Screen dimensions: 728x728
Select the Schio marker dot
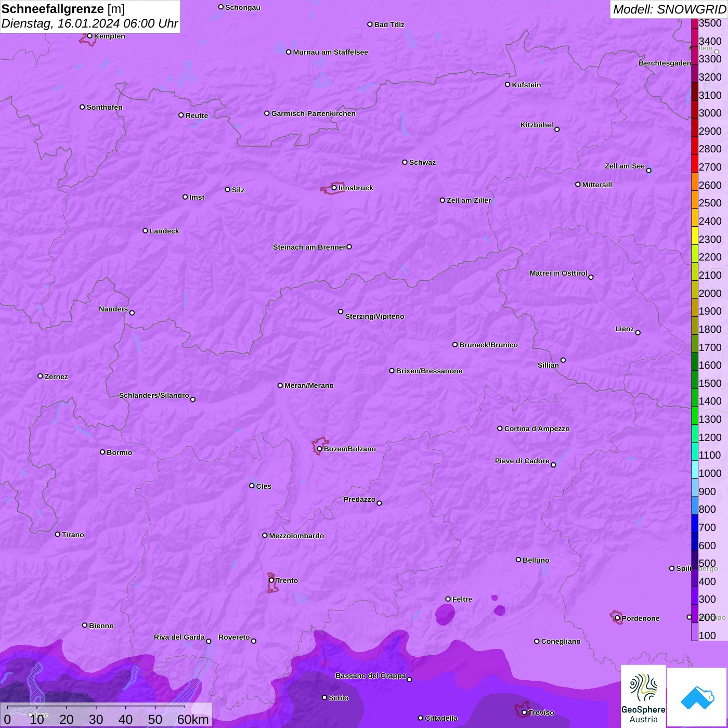pos(324,698)
